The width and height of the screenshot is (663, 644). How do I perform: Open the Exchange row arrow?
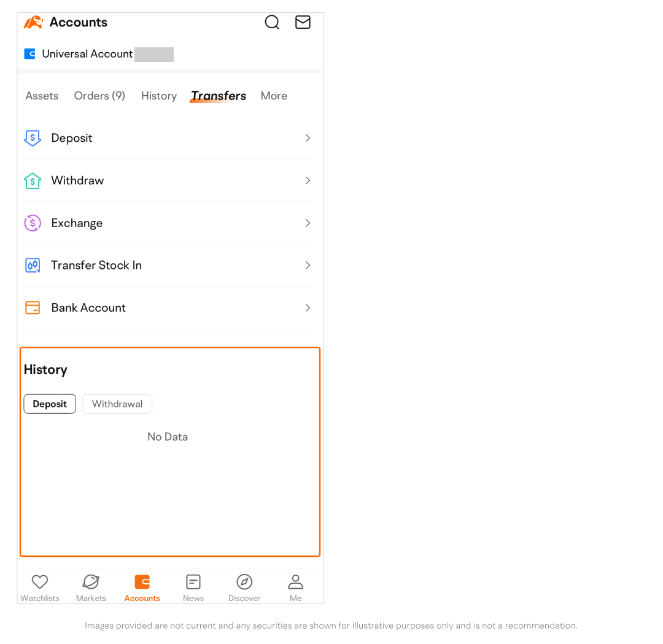[x=308, y=223]
